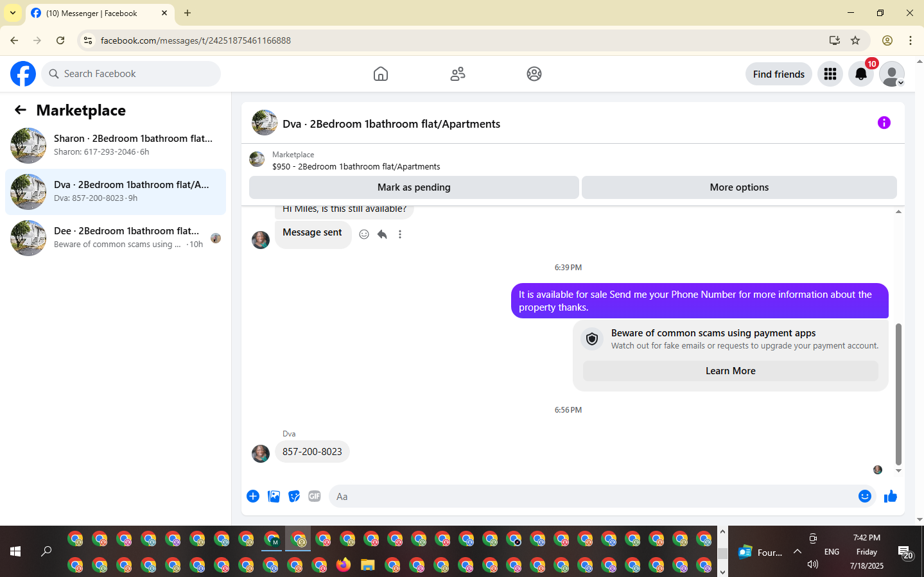
Task: Open Windows taskbar search
Action: pyautogui.click(x=46, y=551)
